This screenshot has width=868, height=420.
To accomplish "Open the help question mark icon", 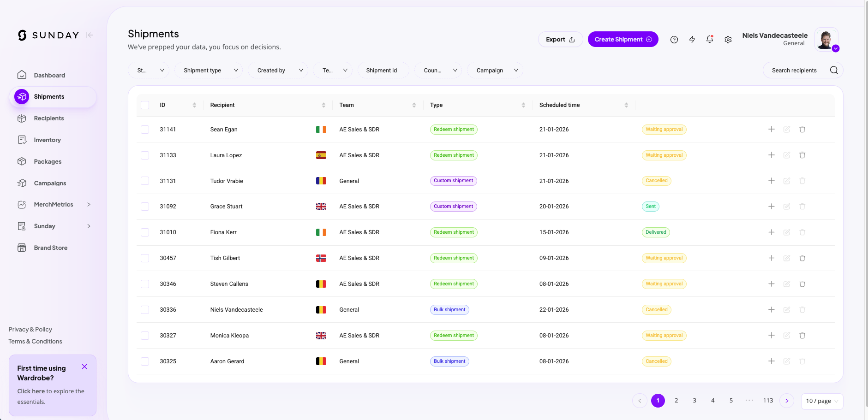I will point(674,40).
